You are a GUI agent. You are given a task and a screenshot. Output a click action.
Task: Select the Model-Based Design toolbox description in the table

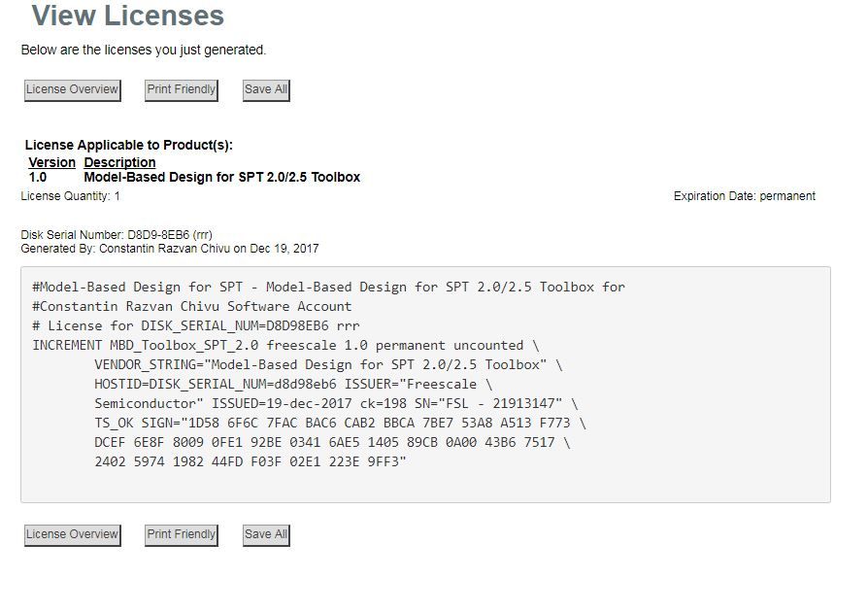pyautogui.click(x=221, y=177)
